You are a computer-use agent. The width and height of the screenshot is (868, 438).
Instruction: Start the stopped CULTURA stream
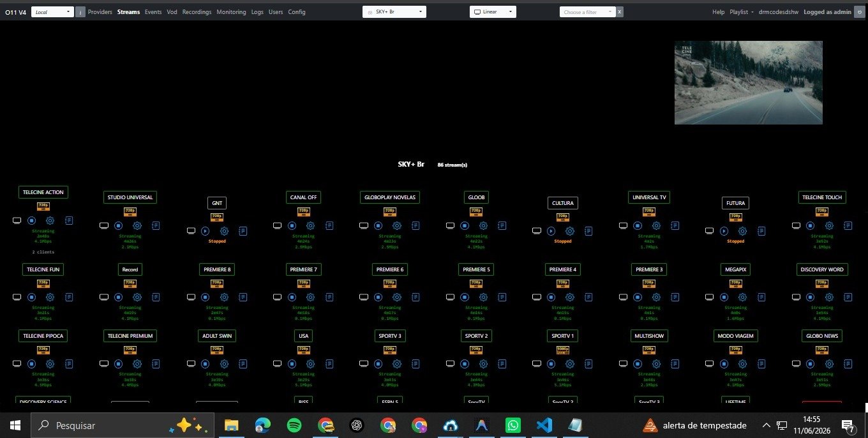pos(551,231)
